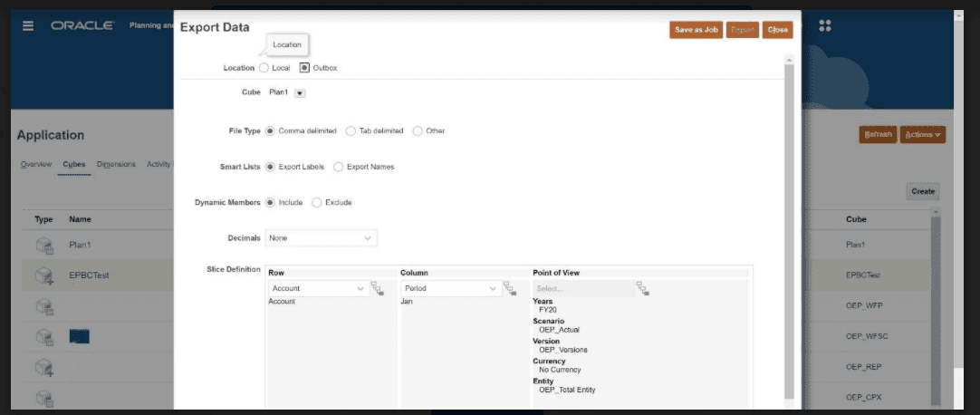Viewport: 980px width, 415px height.
Task: Select Export Names for Smart Lists
Action: pyautogui.click(x=338, y=167)
